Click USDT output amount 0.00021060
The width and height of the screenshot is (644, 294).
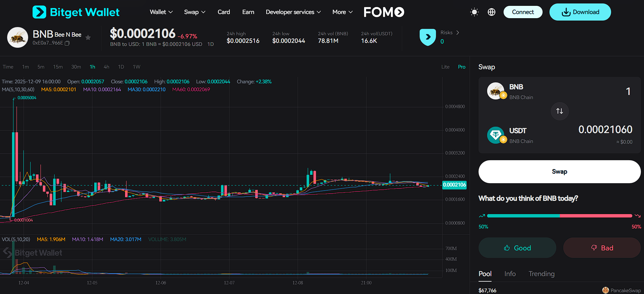coord(605,129)
